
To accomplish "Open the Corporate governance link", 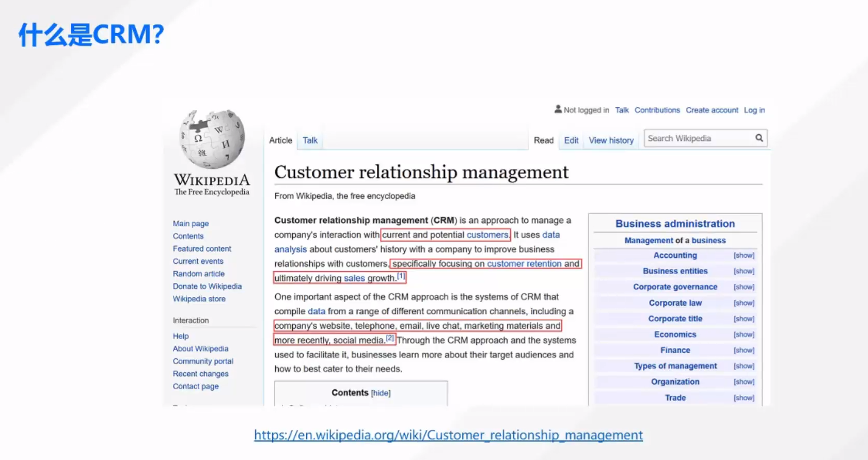I will 675,287.
